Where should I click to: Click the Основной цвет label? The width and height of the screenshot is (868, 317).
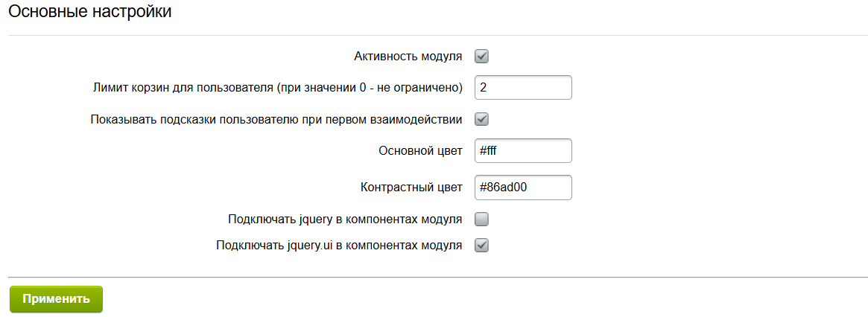coord(420,150)
